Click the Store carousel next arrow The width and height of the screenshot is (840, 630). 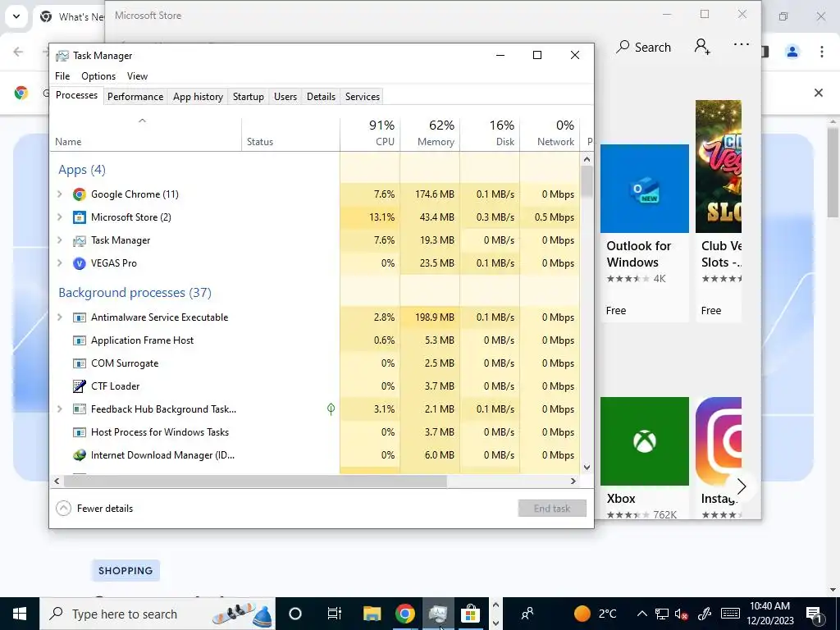coord(742,486)
